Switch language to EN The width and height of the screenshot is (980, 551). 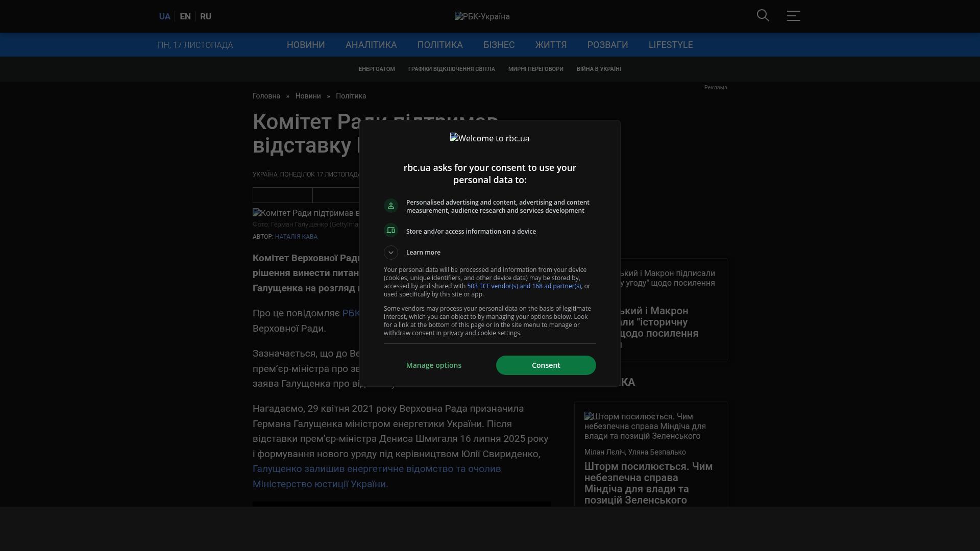pos(185,16)
